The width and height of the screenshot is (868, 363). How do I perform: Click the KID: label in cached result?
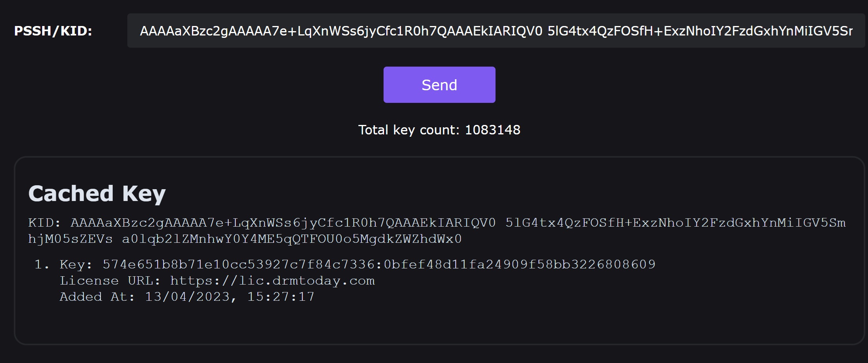click(45, 223)
